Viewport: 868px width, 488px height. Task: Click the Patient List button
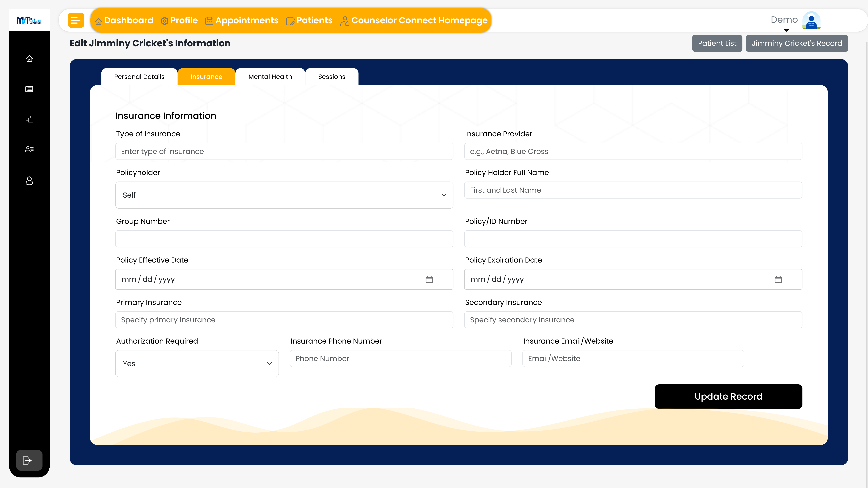pyautogui.click(x=717, y=43)
